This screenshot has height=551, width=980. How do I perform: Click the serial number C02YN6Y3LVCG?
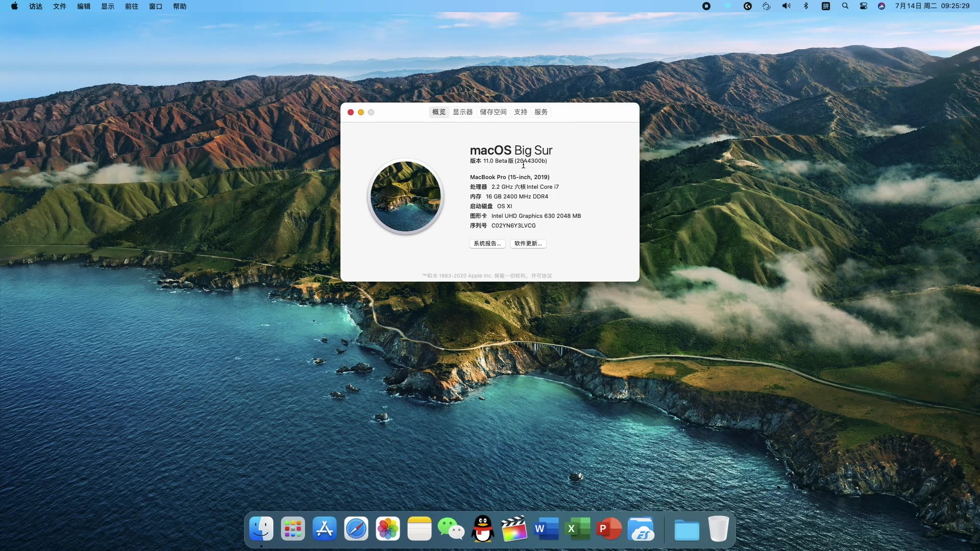point(513,226)
